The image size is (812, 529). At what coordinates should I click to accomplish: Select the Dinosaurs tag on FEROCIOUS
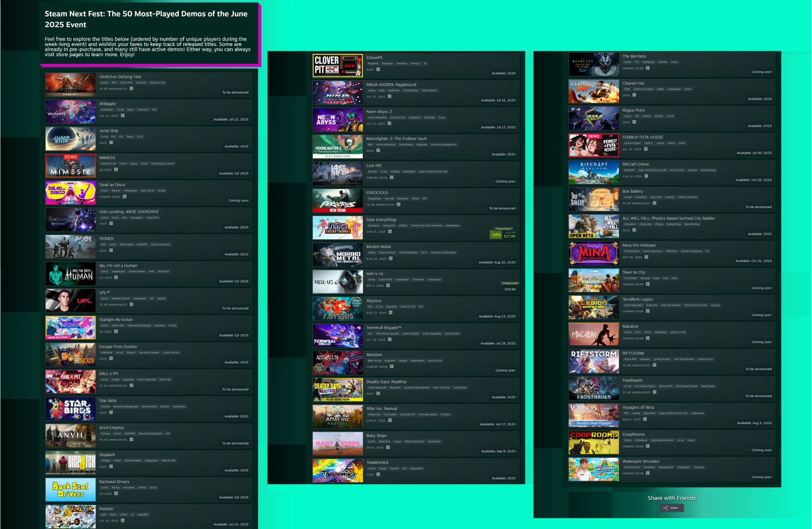point(402,199)
